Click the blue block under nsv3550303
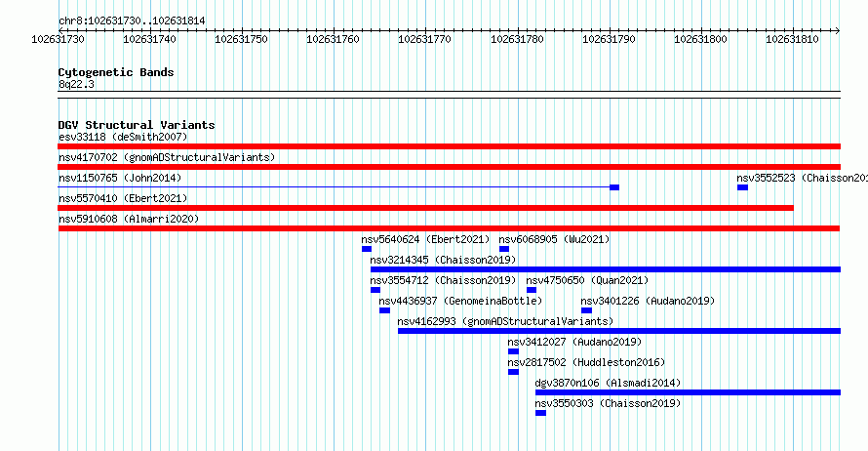Image resolution: width=868 pixels, height=451 pixels. point(540,413)
